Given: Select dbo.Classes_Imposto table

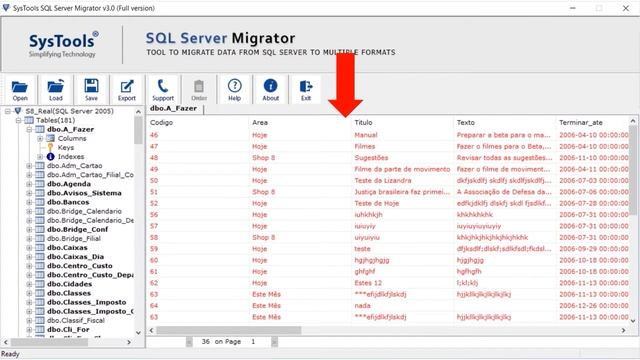Looking at the screenshot, I should click(x=87, y=302).
